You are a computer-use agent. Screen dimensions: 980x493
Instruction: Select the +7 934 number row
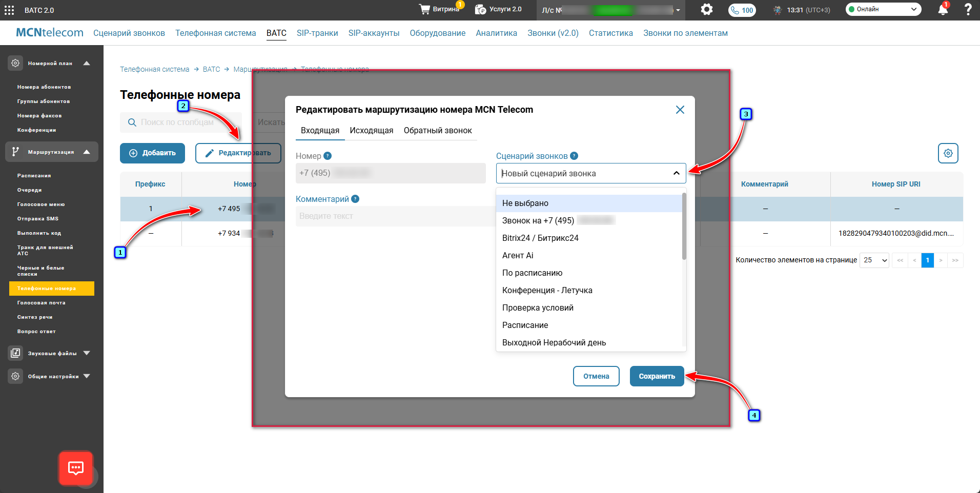coord(542,234)
